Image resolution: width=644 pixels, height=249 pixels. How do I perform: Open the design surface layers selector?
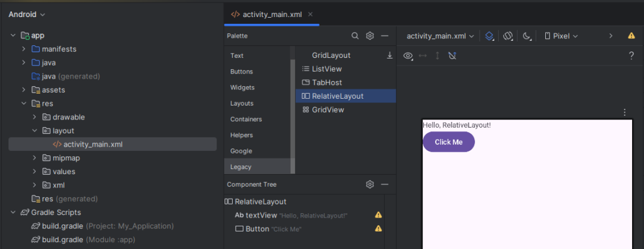pos(489,36)
